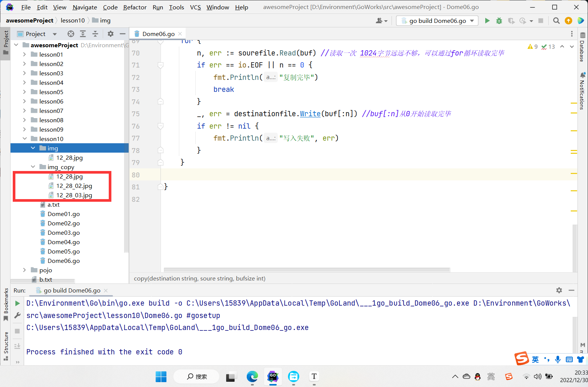Open volume control in system tray
Screen dimensions: 588x387
pos(537,376)
